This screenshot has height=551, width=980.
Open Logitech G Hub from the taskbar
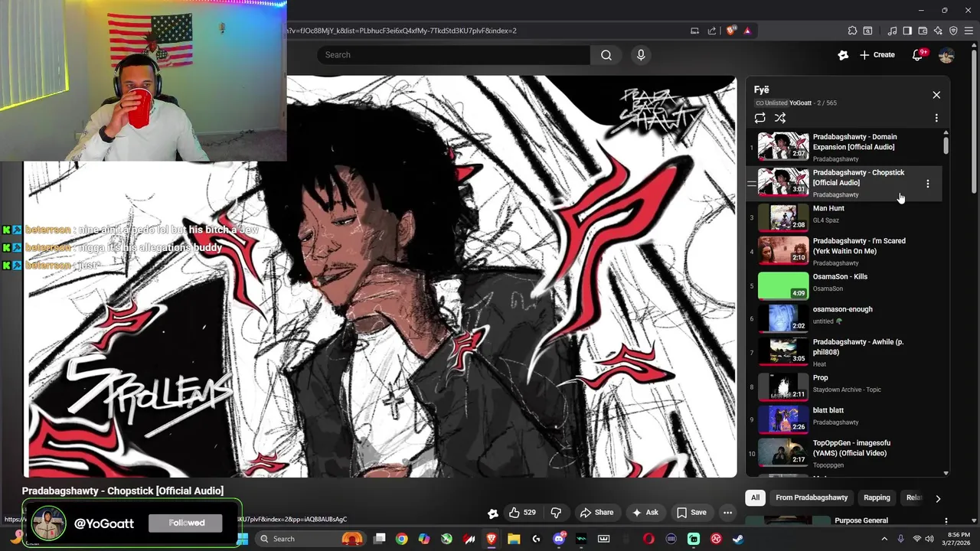coord(536,539)
